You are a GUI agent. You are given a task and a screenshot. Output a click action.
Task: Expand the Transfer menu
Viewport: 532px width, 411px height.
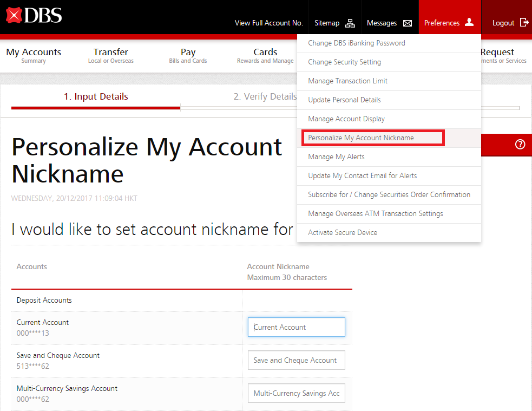click(x=110, y=55)
